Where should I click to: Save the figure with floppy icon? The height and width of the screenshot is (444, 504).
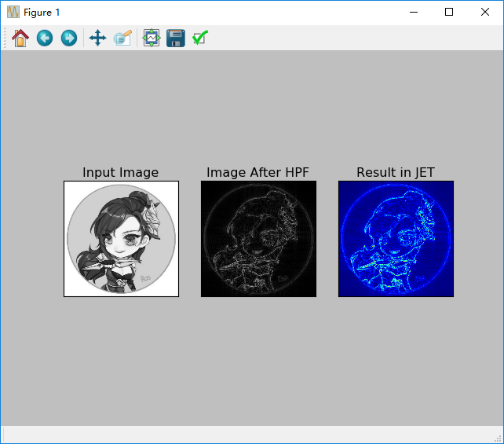[176, 38]
